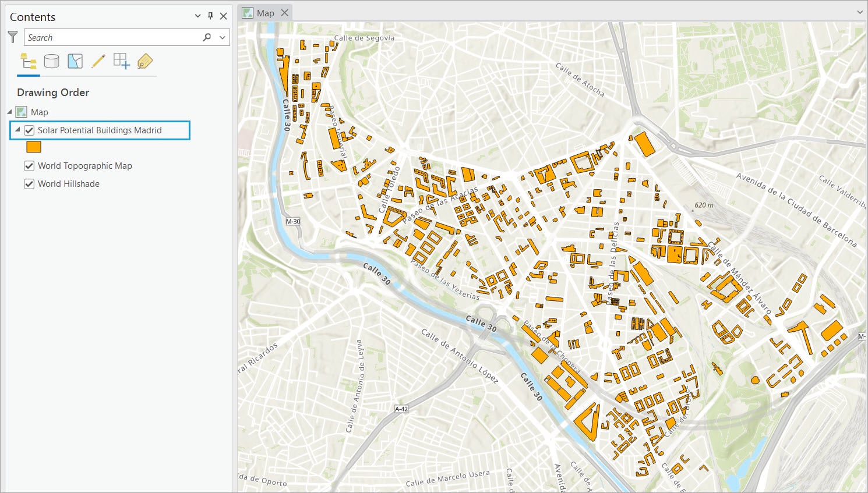The width and height of the screenshot is (868, 493).
Task: Open the Contents pane options chevron
Action: pos(197,16)
